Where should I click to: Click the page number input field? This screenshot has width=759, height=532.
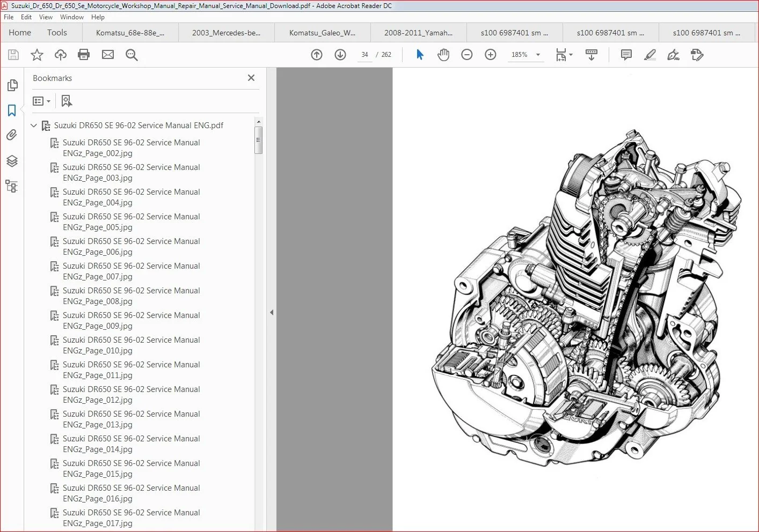tap(364, 55)
